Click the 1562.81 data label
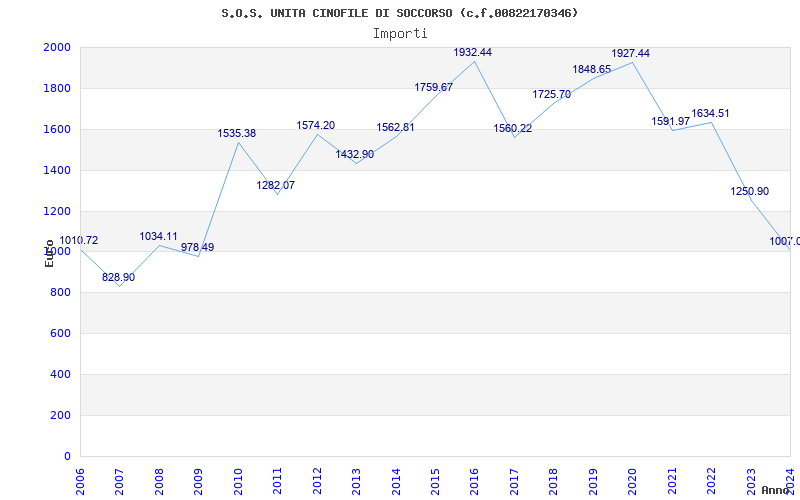Image resolution: width=800 pixels, height=500 pixels. [x=395, y=128]
